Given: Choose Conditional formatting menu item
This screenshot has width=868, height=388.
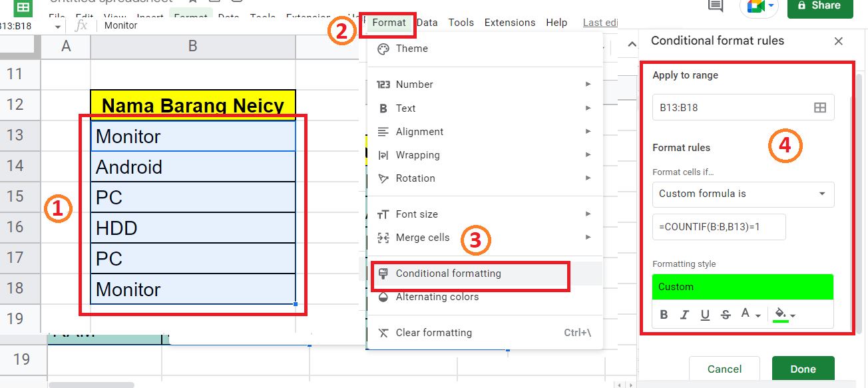Looking at the screenshot, I should pos(485,274).
